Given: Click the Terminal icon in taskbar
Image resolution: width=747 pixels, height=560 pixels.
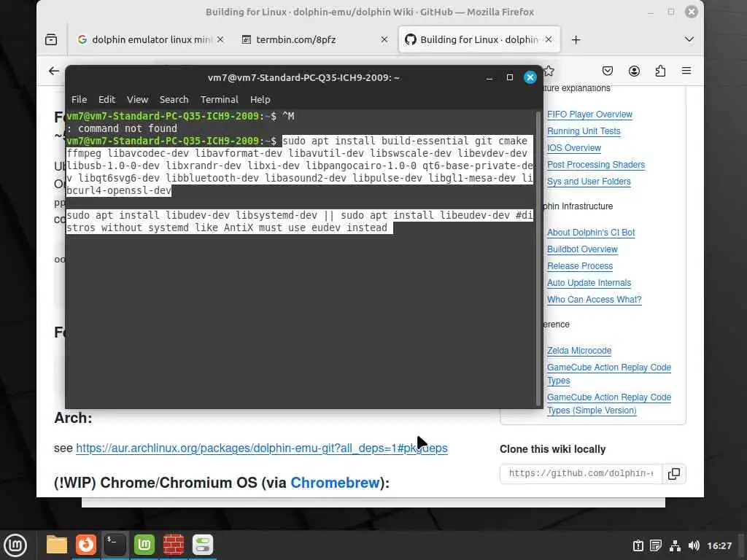Looking at the screenshot, I should [x=115, y=545].
